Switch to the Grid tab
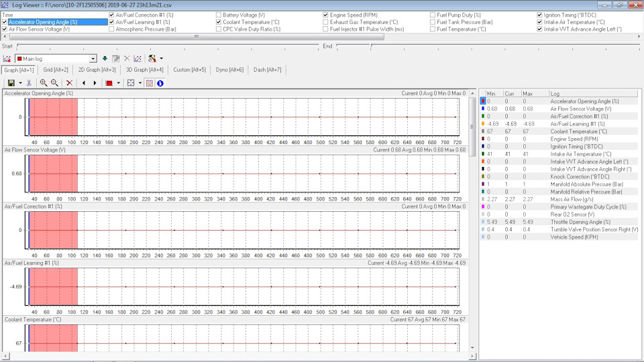 point(56,70)
